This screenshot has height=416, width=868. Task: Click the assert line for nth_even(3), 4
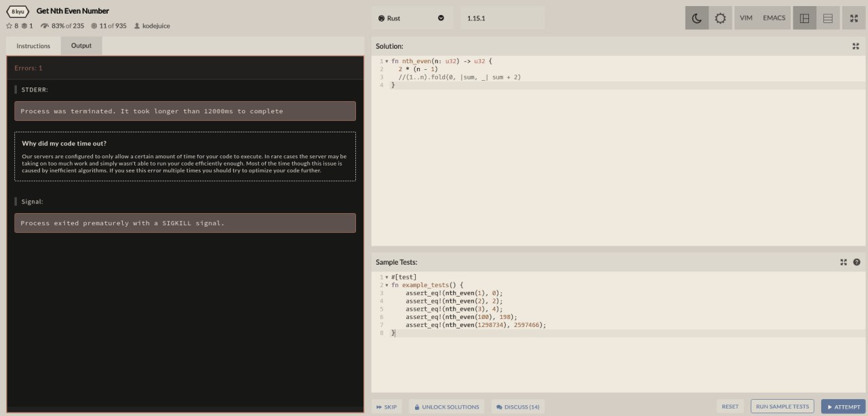[454, 309]
